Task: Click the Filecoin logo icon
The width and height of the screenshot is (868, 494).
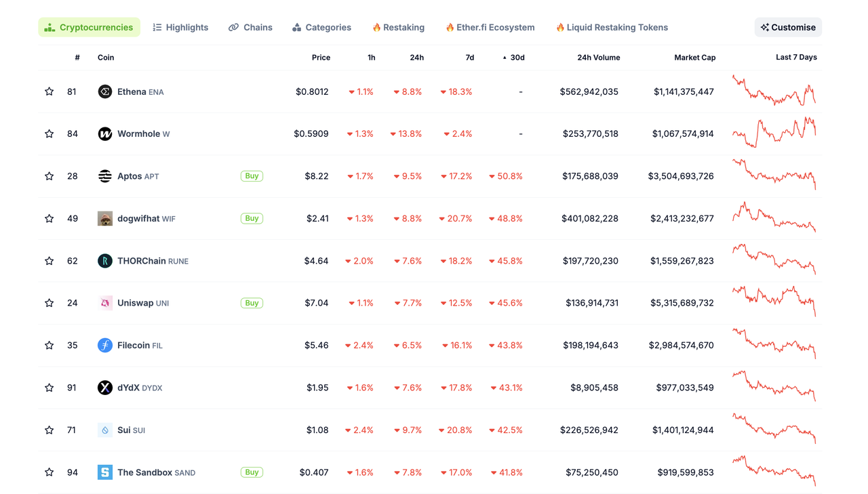Action: (105, 346)
